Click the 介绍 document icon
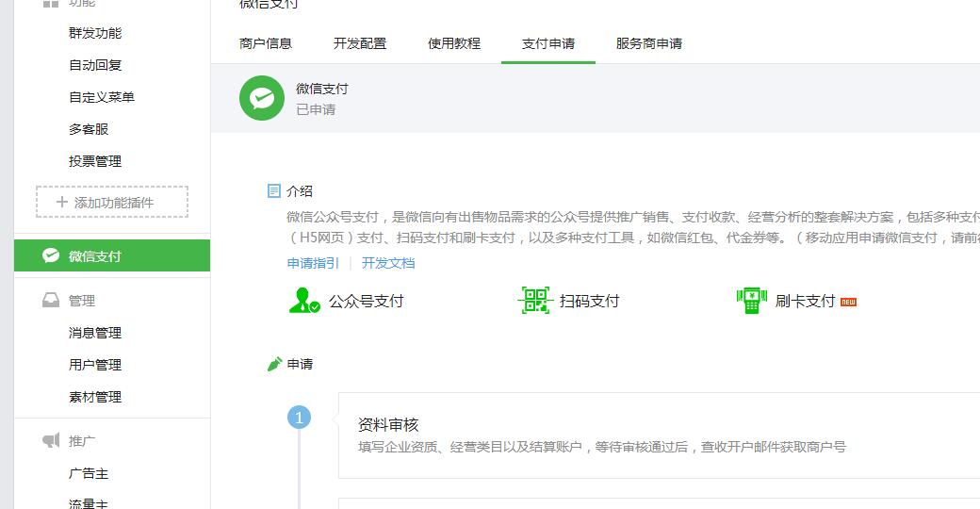This screenshot has height=509, width=980. (274, 190)
